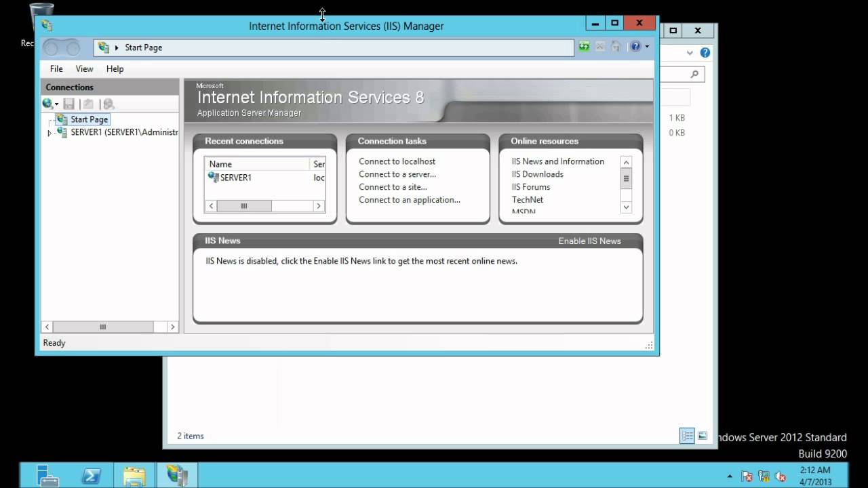Open IIS Downloads link
This screenshot has width=868, height=488.
(538, 174)
